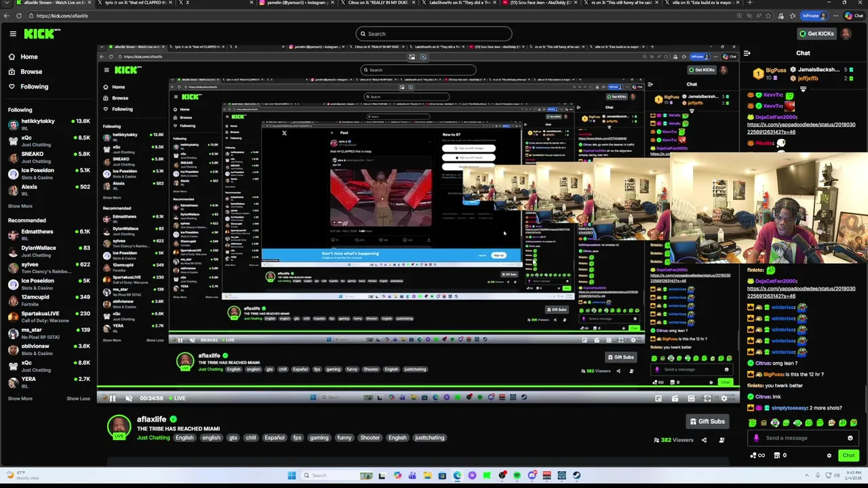
Task: Focus the Kick search box
Action: [x=434, y=33]
